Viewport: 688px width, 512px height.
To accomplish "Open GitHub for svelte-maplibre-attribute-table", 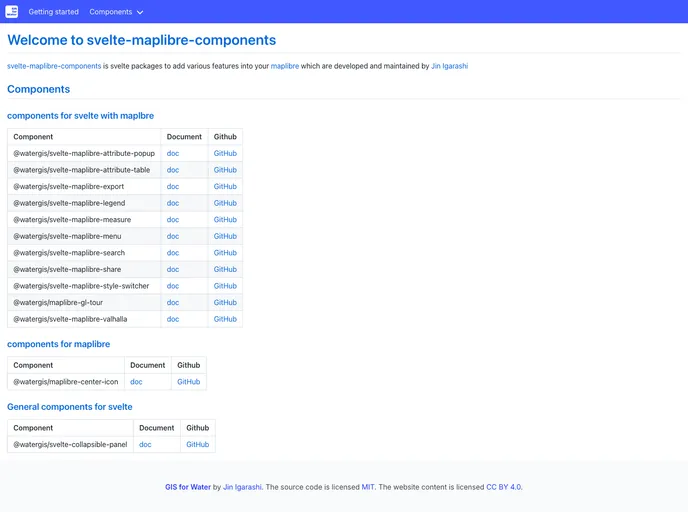I will [x=225, y=170].
